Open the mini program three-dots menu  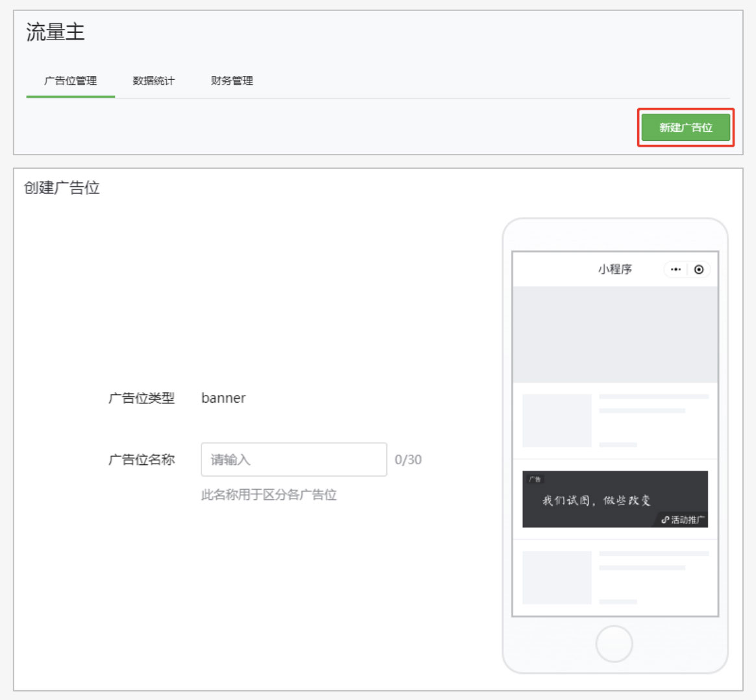click(675, 269)
